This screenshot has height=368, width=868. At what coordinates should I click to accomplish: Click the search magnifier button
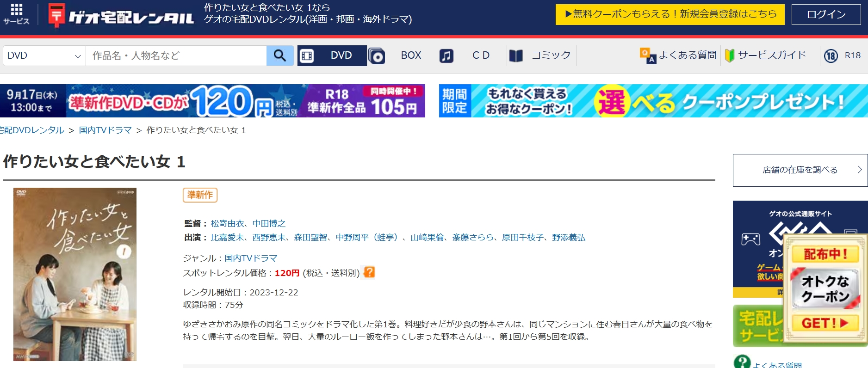tap(280, 55)
